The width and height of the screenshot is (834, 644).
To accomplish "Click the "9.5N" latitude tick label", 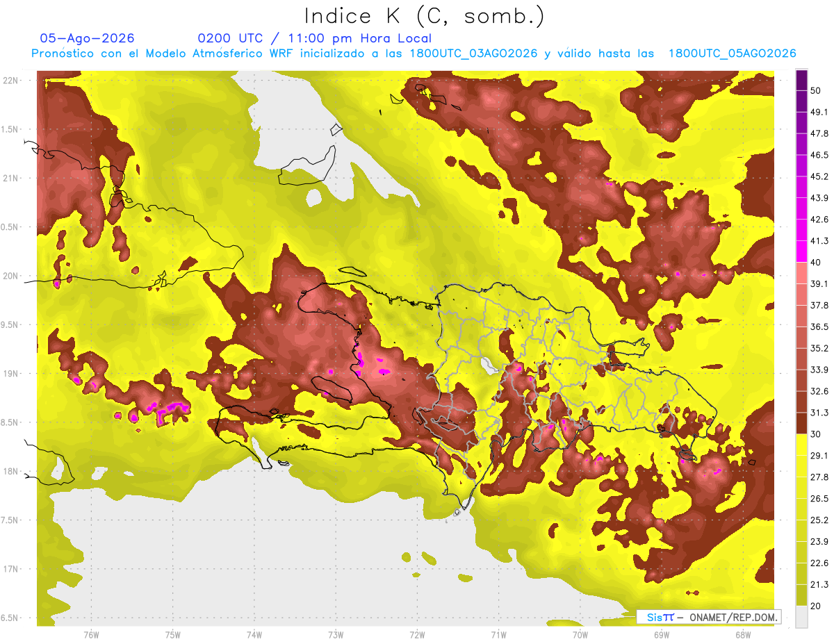I will tap(10, 324).
